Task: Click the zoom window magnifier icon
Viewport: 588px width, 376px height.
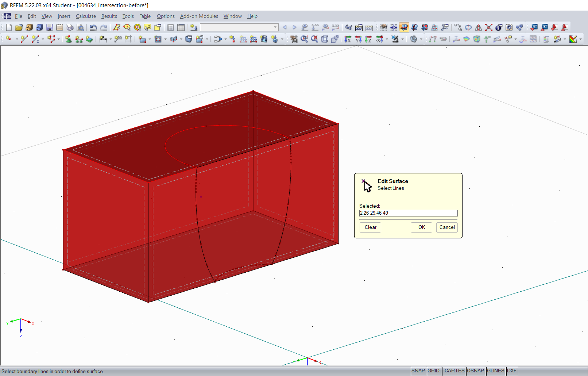Action: (304, 39)
